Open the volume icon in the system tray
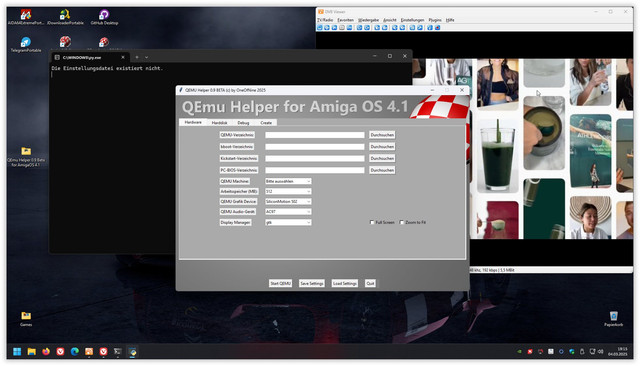 600,351
